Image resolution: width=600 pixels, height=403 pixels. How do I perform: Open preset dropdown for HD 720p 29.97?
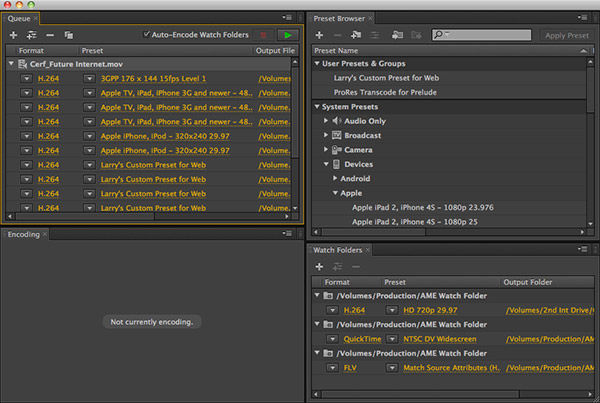click(393, 310)
